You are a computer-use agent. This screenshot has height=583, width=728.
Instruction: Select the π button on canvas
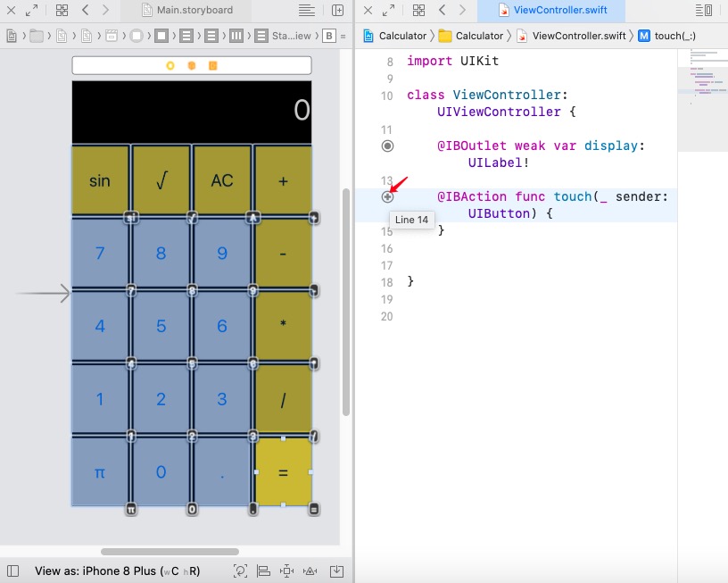point(100,471)
